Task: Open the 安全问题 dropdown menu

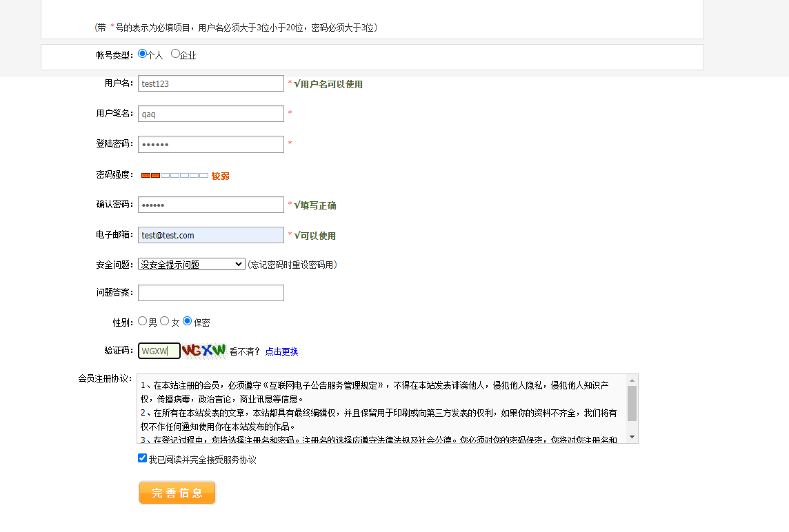Action: point(191,264)
